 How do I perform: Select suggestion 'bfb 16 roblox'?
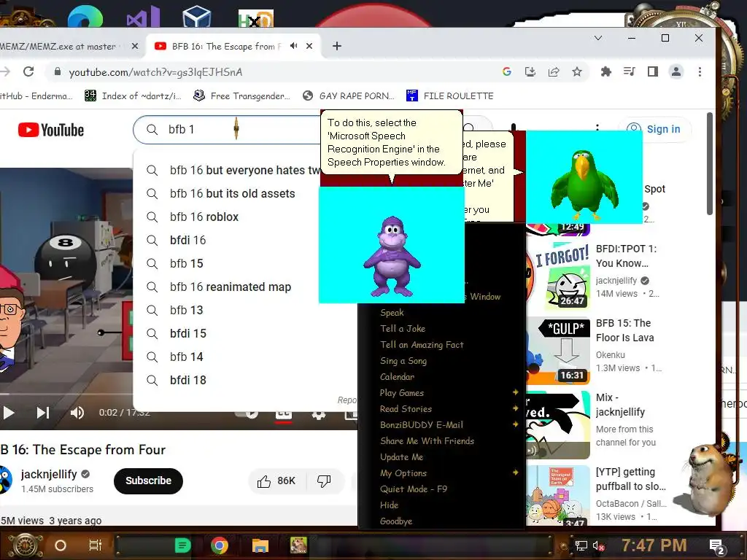point(204,217)
